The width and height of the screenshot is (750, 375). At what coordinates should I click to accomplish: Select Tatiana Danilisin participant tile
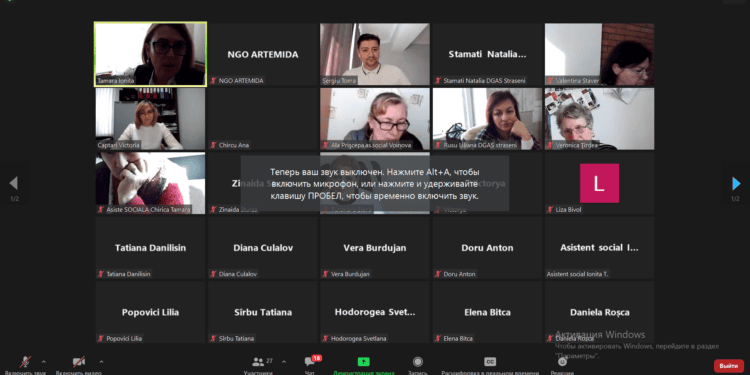click(150, 248)
